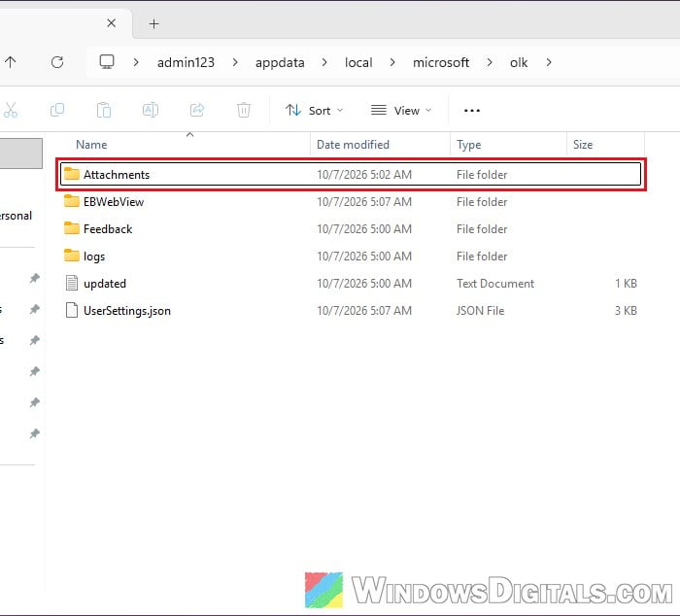The width and height of the screenshot is (680, 616).
Task: Select the updated text document
Action: coord(351,284)
